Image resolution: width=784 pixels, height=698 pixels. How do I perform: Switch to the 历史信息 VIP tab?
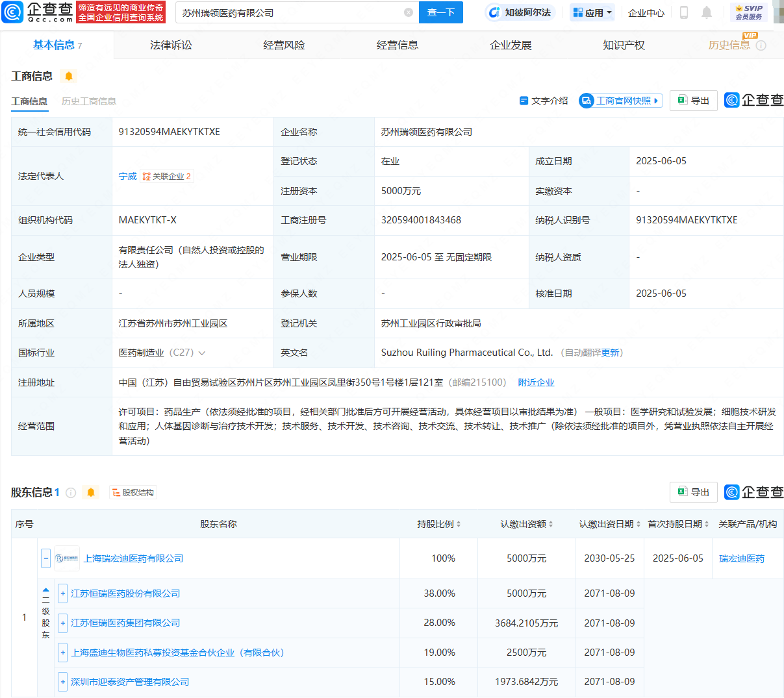729,45
